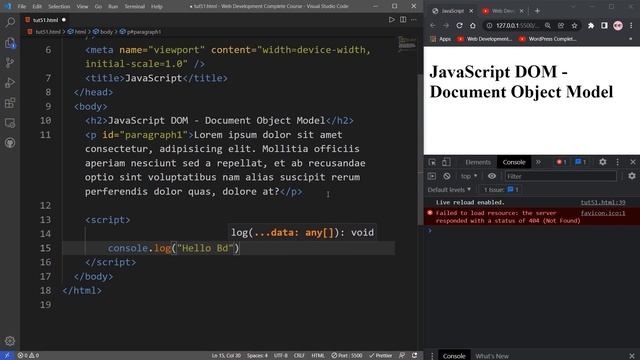Toggle the live expression eye icon
This screenshot has height=360, width=640.
(x=492, y=176)
